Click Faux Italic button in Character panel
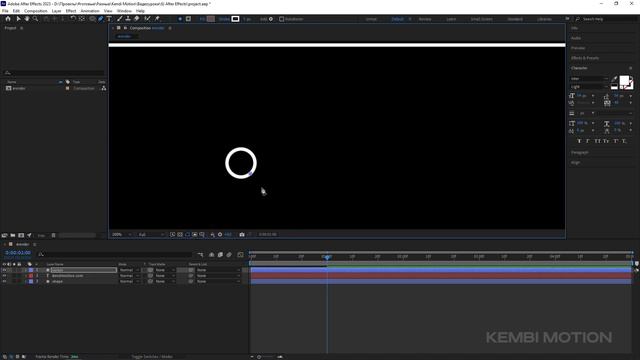Viewport: 640px width, 360px height. point(588,141)
